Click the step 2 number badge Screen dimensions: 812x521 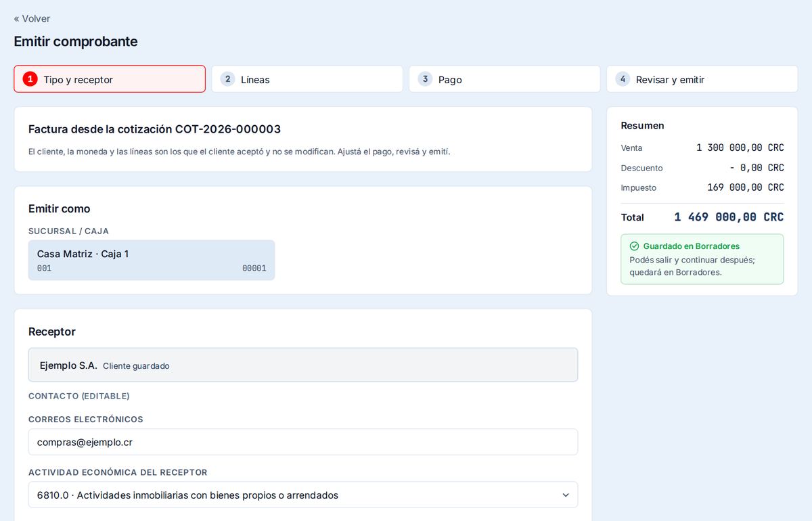click(227, 79)
